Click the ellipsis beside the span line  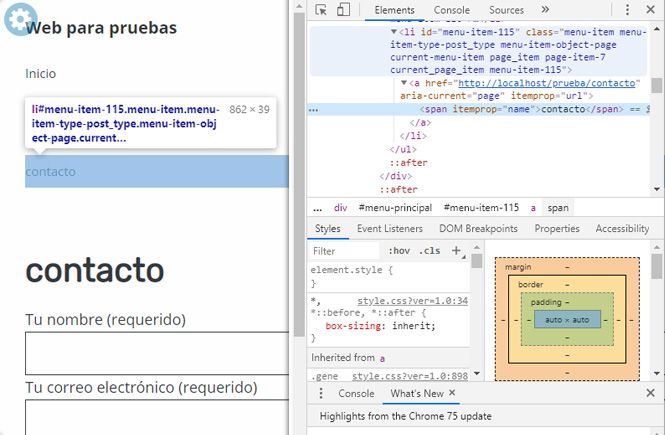tap(313, 109)
